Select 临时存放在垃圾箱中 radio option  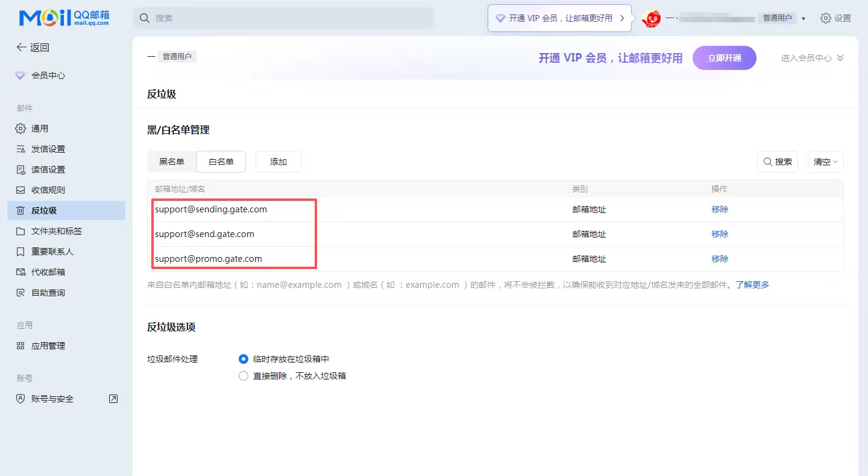pyautogui.click(x=244, y=359)
